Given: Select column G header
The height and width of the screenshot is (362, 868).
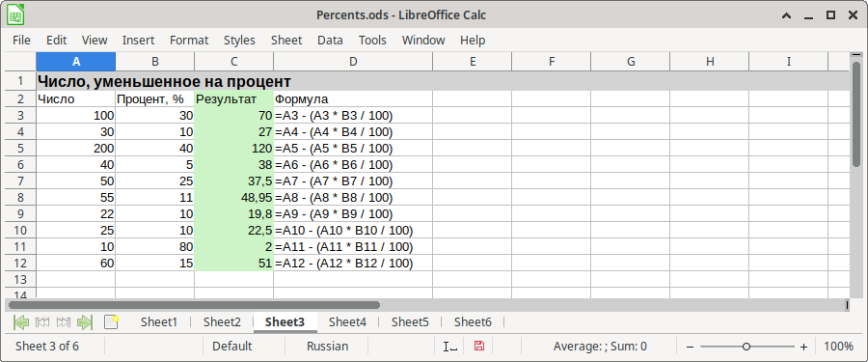Looking at the screenshot, I should pyautogui.click(x=631, y=62).
